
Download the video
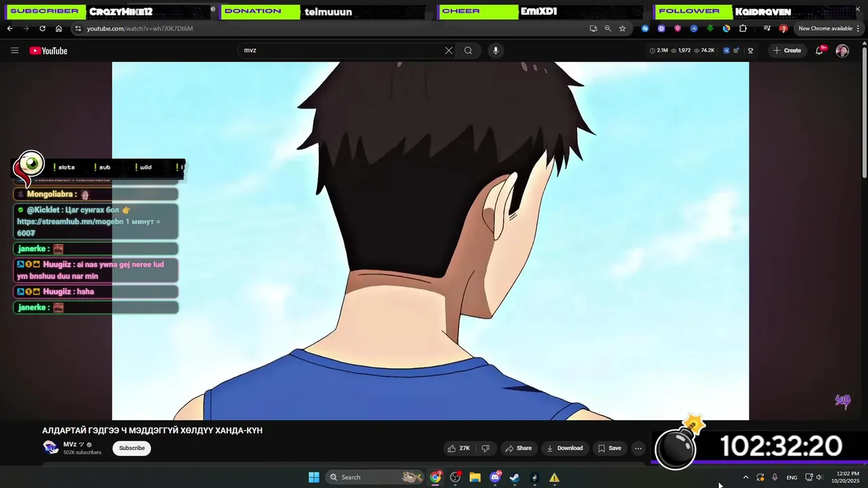point(565,448)
